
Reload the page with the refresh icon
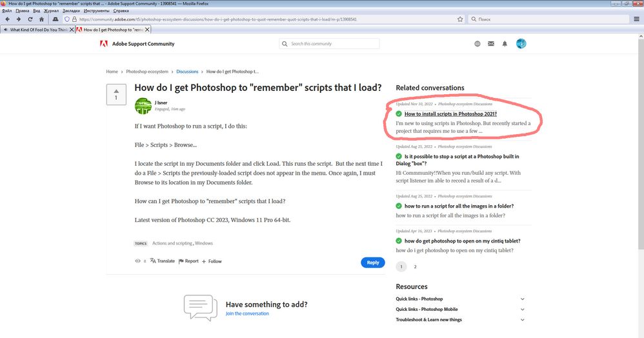30,19
